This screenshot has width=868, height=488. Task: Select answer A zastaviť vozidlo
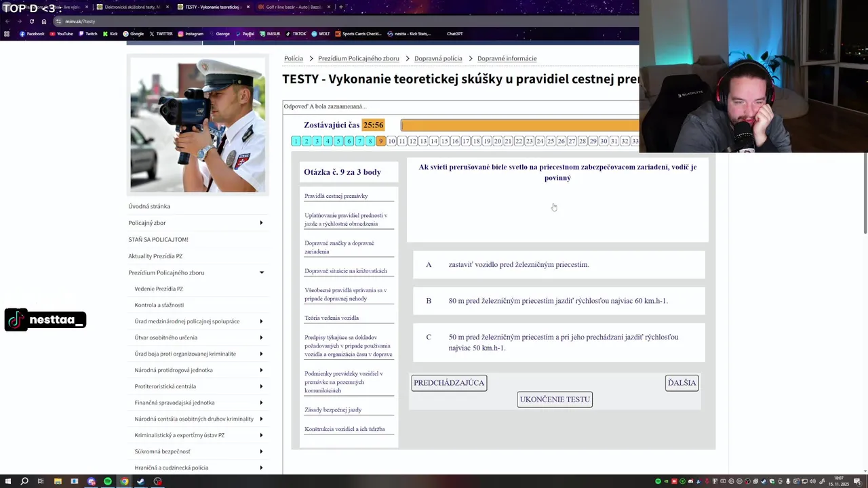coord(559,265)
